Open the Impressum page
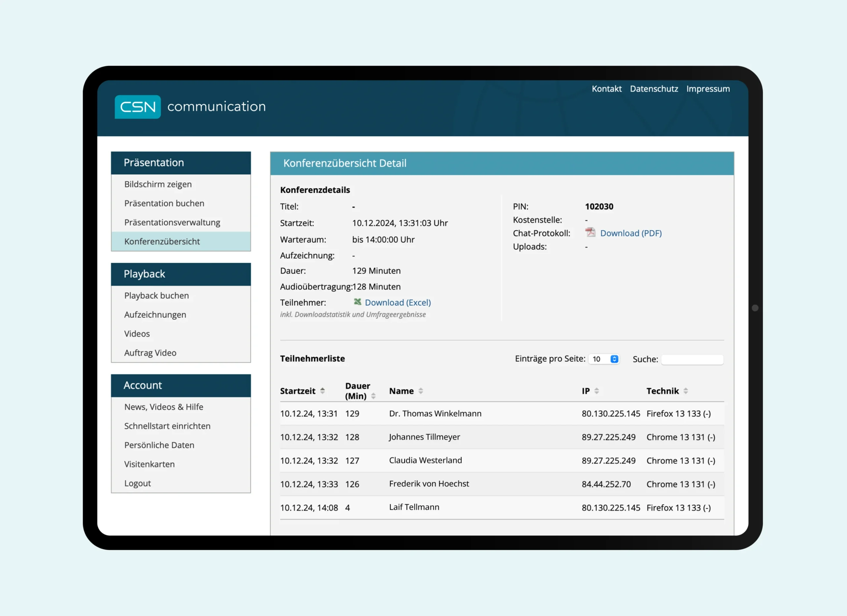 (708, 88)
